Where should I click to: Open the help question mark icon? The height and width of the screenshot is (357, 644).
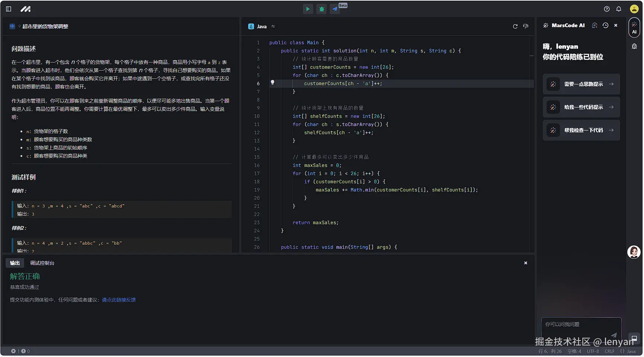[607, 9]
